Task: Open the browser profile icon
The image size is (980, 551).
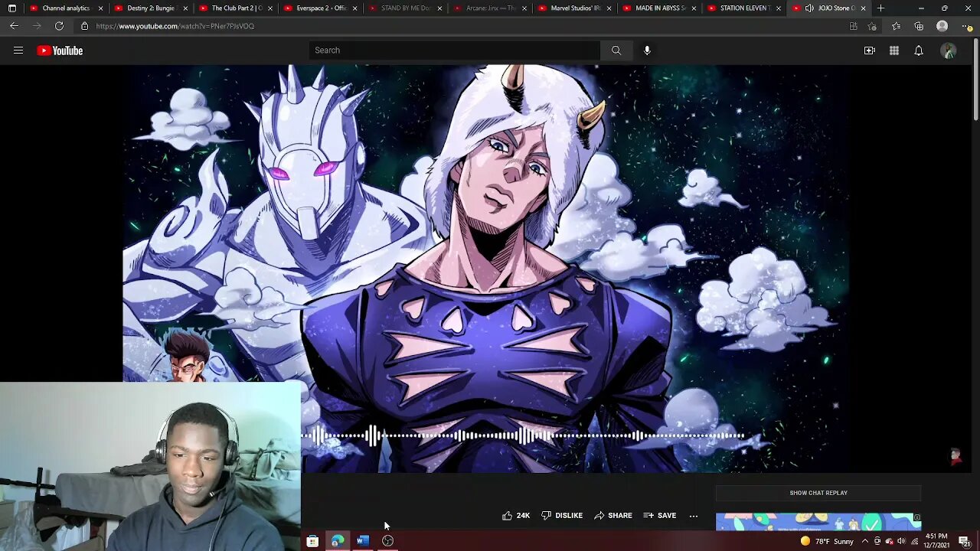Action: pos(942,26)
